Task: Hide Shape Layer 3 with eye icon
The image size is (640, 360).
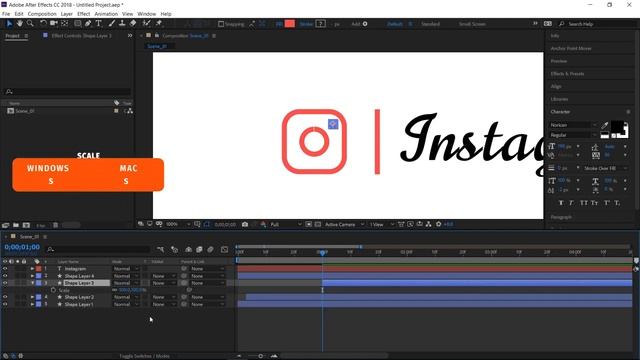Action: (5, 283)
